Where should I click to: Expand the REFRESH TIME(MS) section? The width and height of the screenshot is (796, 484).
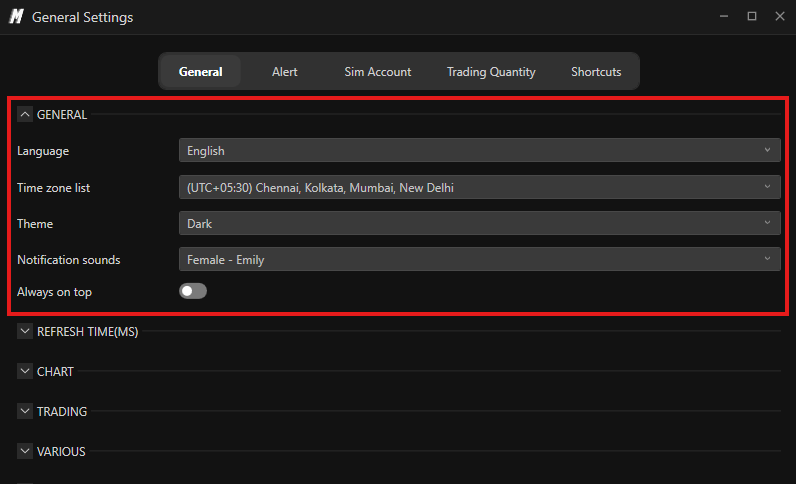pyautogui.click(x=25, y=331)
